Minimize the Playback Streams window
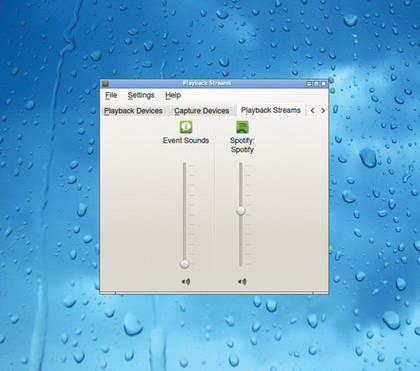This screenshot has height=371, width=420. click(x=309, y=84)
